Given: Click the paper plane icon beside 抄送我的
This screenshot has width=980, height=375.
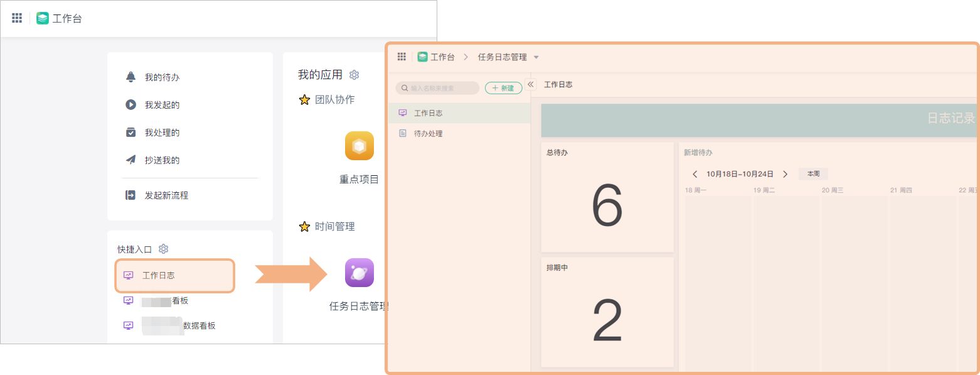Looking at the screenshot, I should pyautogui.click(x=130, y=160).
